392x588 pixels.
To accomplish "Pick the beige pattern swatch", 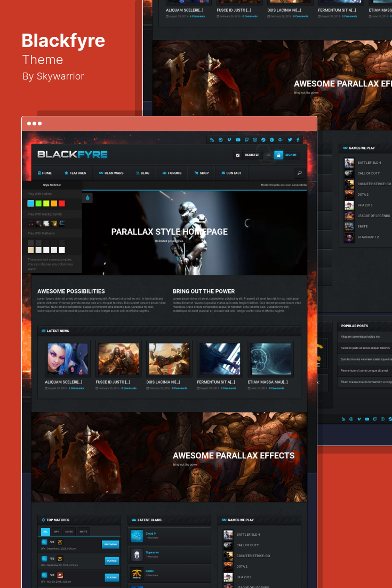I will [x=31, y=250].
